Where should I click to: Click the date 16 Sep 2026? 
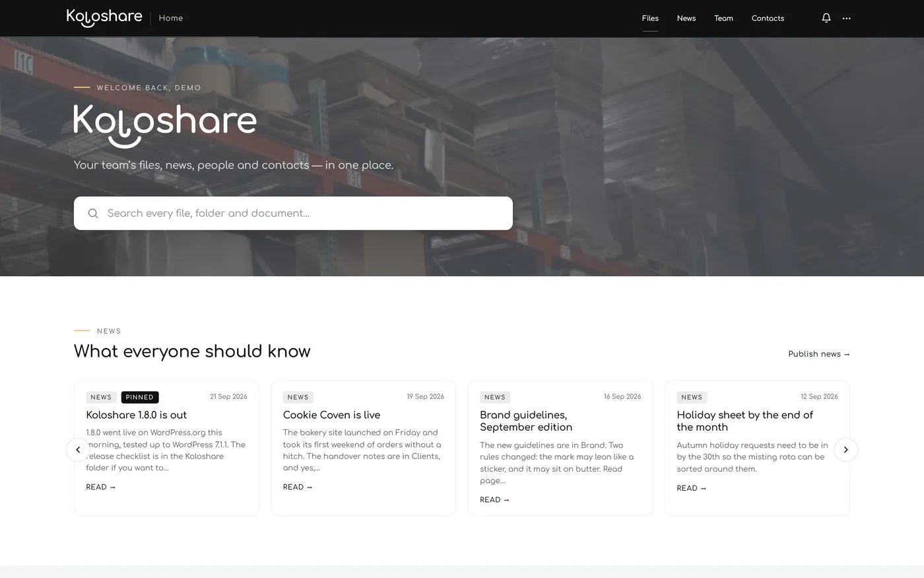pyautogui.click(x=622, y=396)
